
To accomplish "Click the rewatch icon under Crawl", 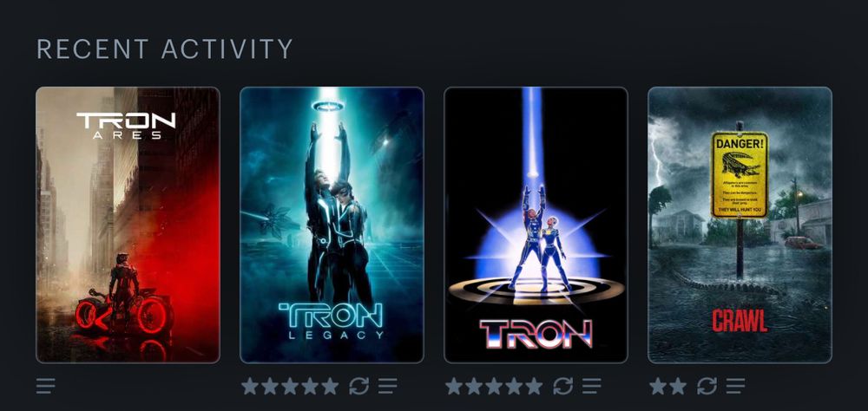I will click(x=707, y=386).
